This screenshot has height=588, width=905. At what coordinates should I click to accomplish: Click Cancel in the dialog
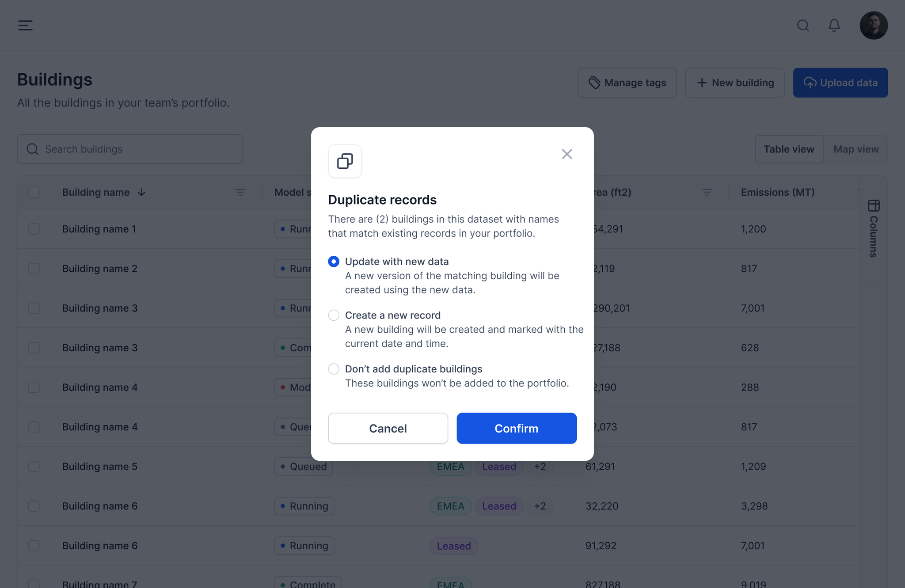pyautogui.click(x=388, y=428)
